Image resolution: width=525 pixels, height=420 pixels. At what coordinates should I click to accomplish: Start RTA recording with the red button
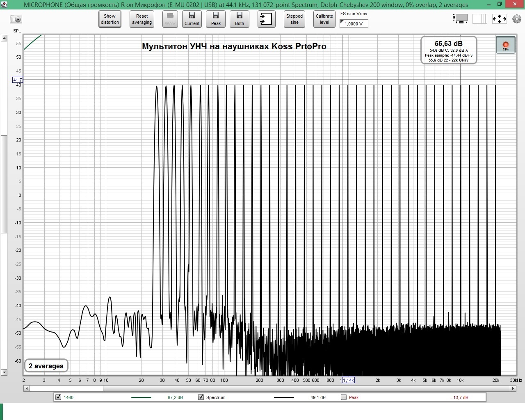coord(506,45)
